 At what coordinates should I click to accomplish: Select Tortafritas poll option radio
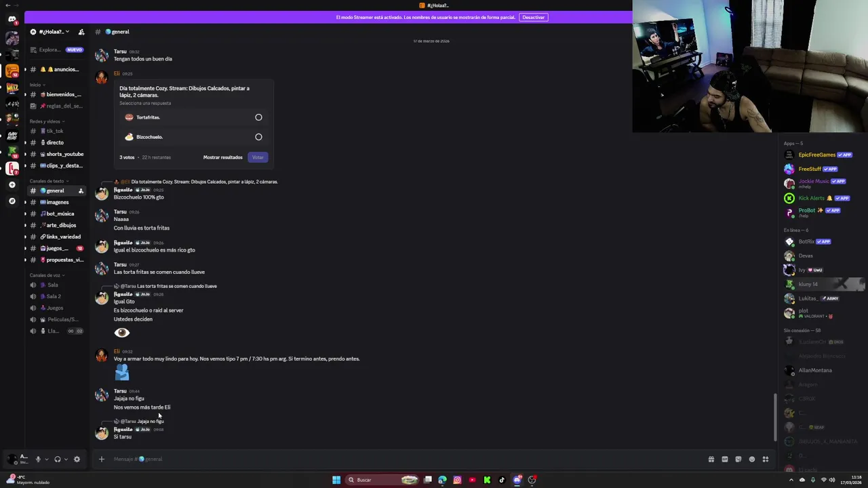(x=258, y=117)
